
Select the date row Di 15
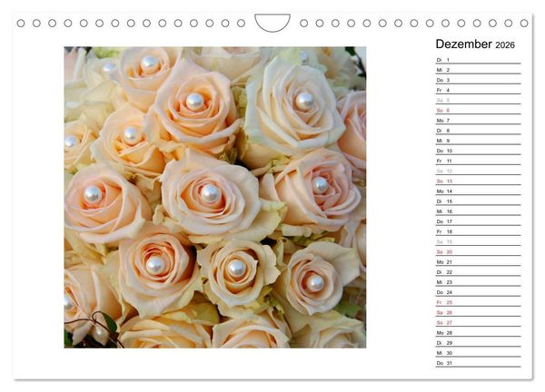click(x=479, y=201)
